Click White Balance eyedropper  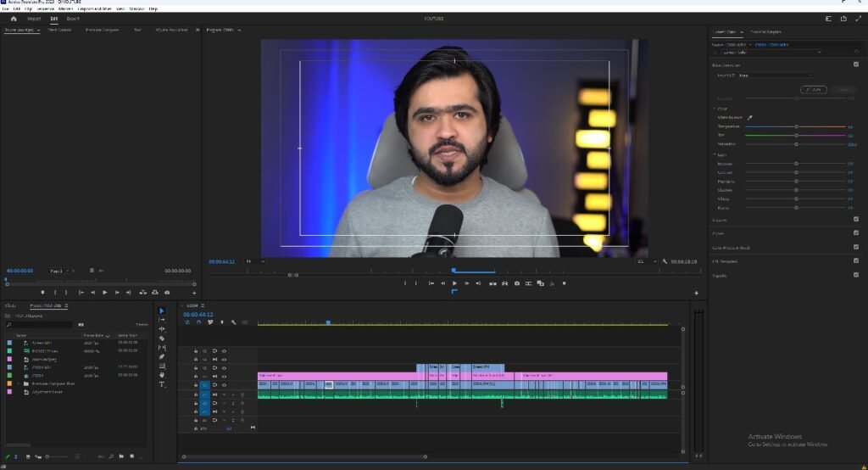pos(750,117)
